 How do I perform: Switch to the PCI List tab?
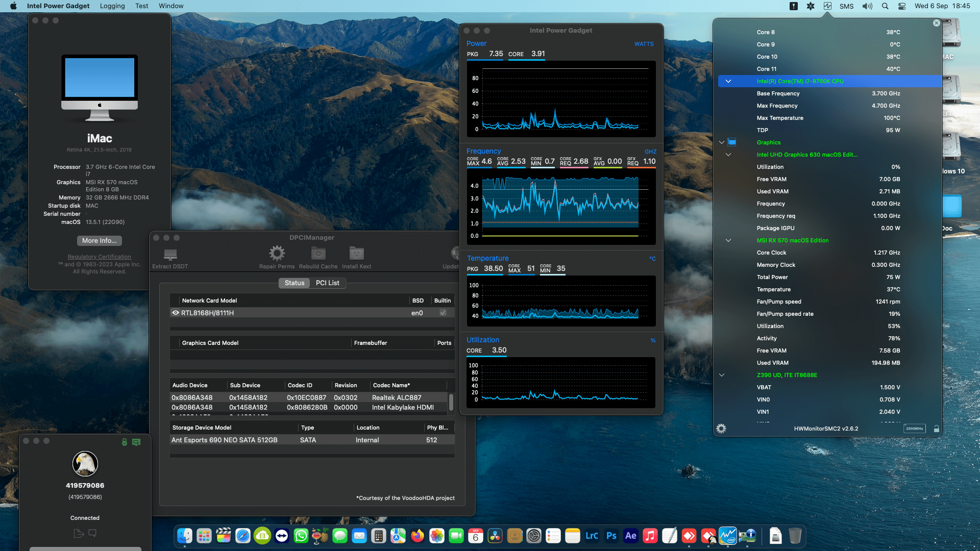(x=328, y=283)
